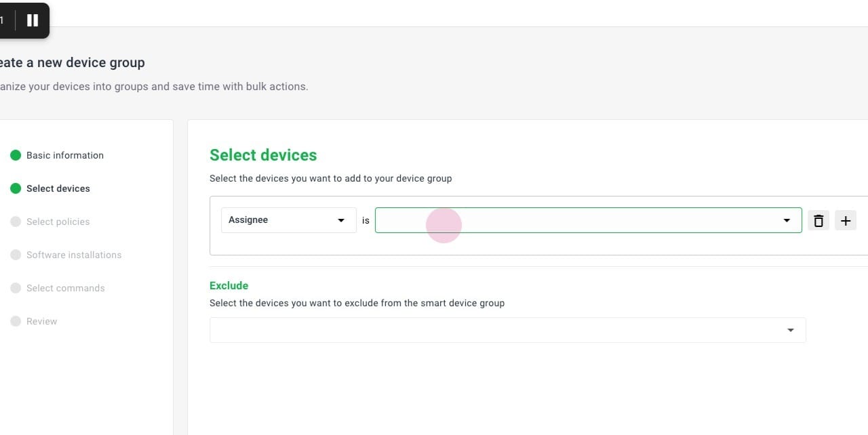
Task: Select the Select devices step
Action: [x=58, y=188]
